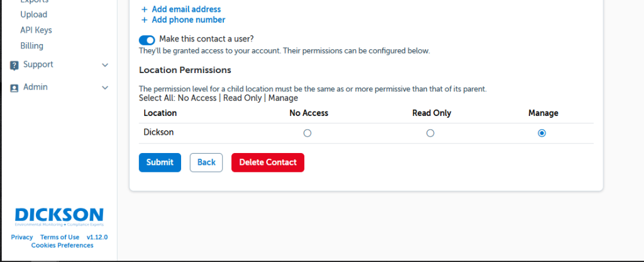Open the API Keys sidebar item
The width and height of the screenshot is (644, 262).
click(36, 30)
